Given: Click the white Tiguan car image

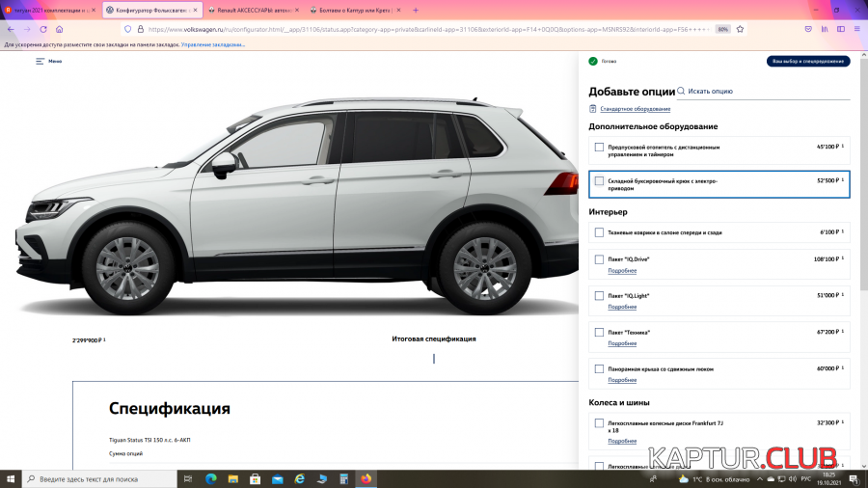Looking at the screenshot, I should 296,205.
